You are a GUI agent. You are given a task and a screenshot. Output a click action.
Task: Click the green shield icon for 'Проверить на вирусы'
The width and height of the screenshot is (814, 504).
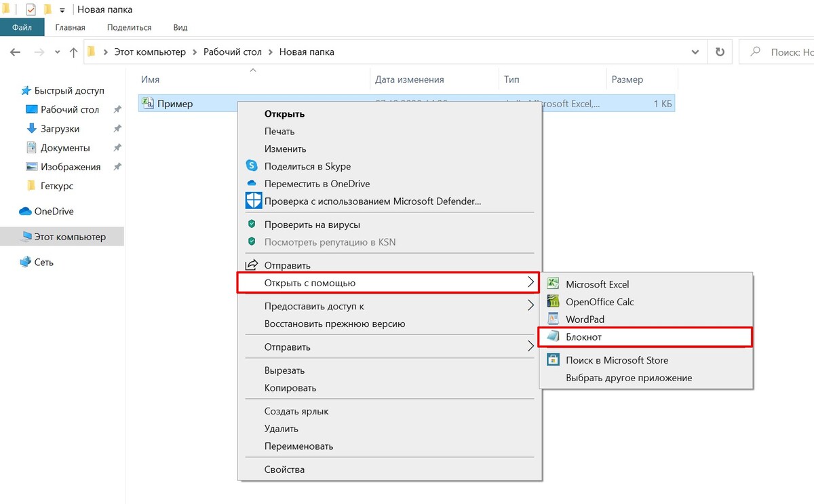[252, 224]
